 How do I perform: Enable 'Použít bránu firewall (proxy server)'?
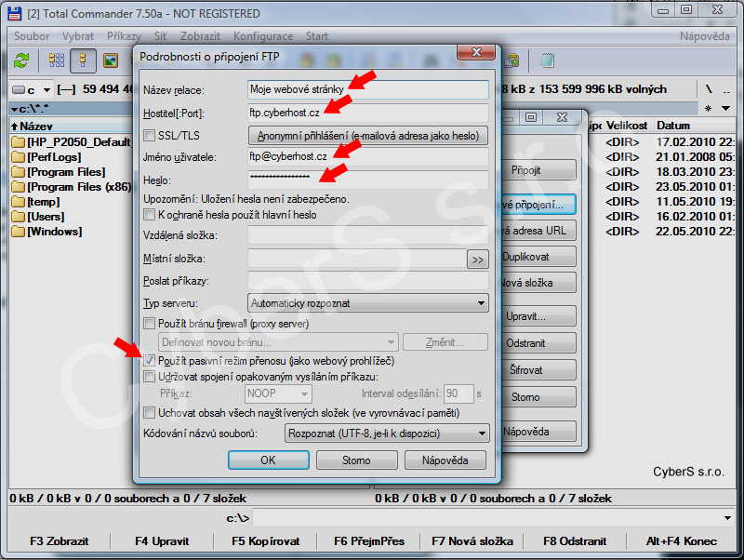(150, 323)
